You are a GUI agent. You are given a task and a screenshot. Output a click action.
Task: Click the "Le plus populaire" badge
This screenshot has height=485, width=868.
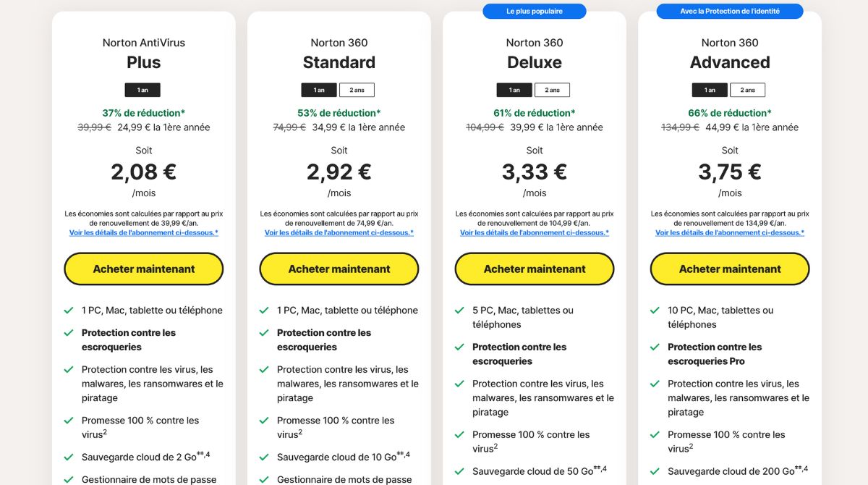pos(534,11)
